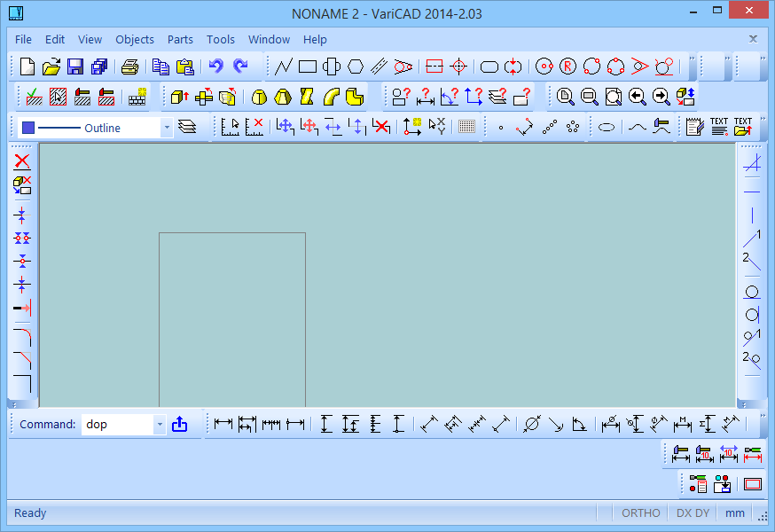Click the Redo arrow icon
The width and height of the screenshot is (775, 532).
pos(240,66)
